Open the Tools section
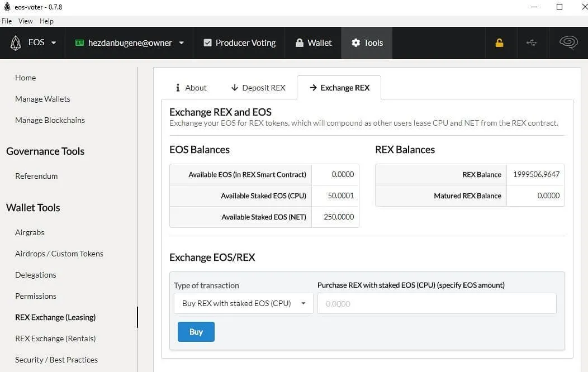The height and width of the screenshot is (372, 588). pyautogui.click(x=367, y=42)
